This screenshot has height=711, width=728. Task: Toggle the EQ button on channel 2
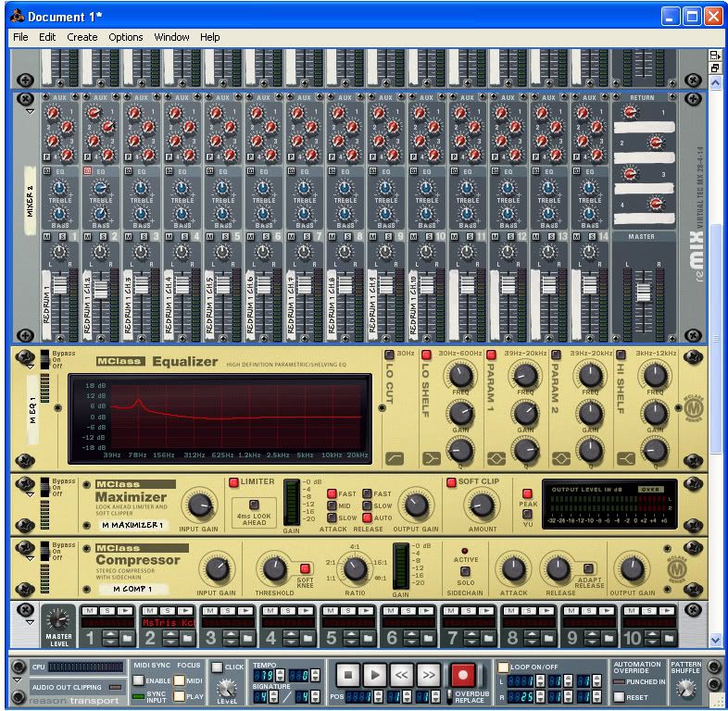[87, 171]
